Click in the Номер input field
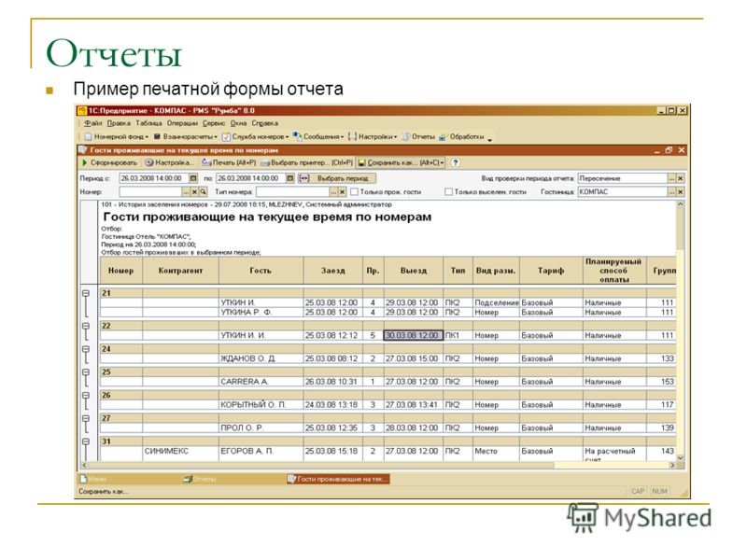Image resolution: width=747 pixels, height=560 pixels. click(x=150, y=192)
